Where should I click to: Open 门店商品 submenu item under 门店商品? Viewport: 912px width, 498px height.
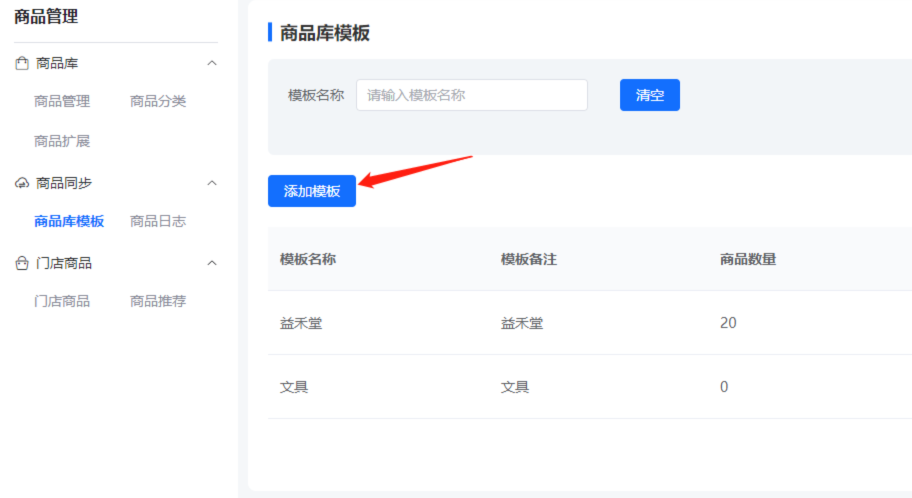(62, 301)
